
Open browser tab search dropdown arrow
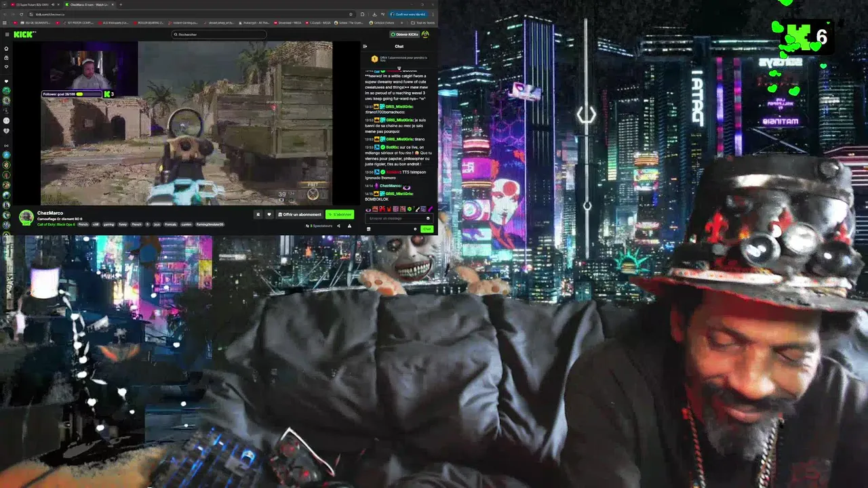[x=4, y=5]
